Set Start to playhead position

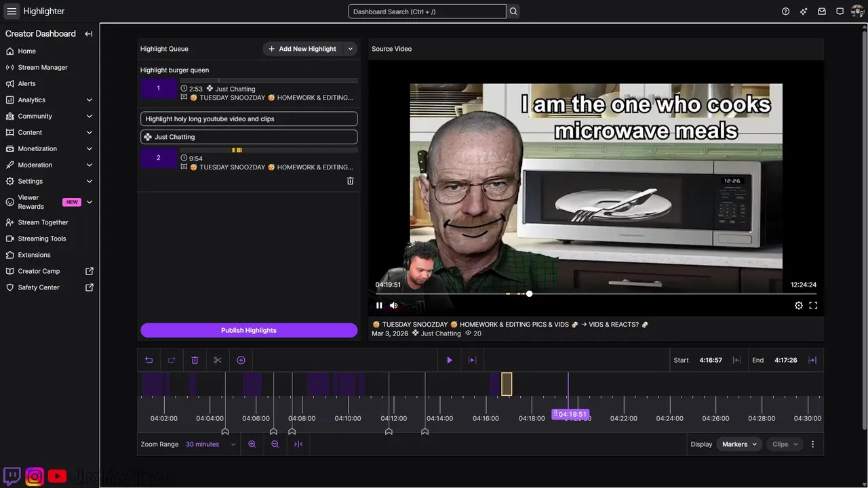[736, 360]
